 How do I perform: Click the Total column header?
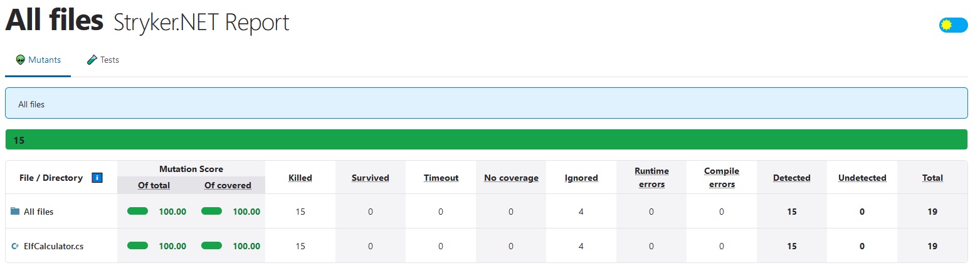pos(932,178)
